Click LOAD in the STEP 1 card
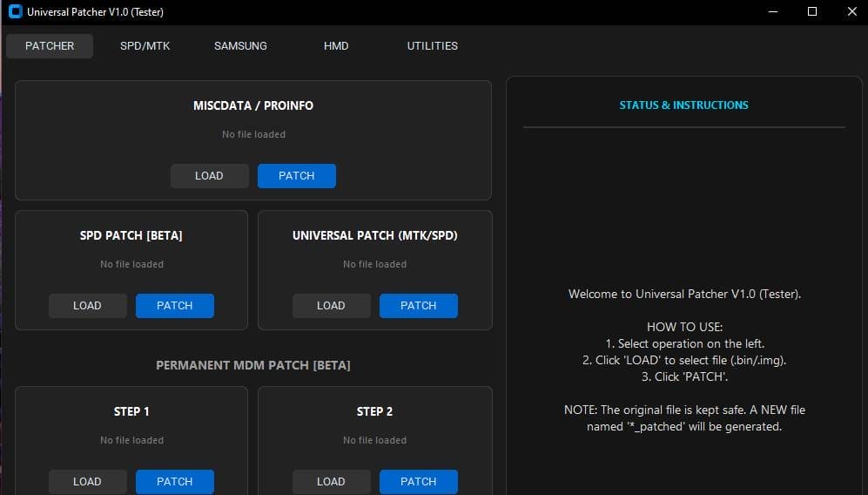868x495 pixels. click(x=87, y=482)
